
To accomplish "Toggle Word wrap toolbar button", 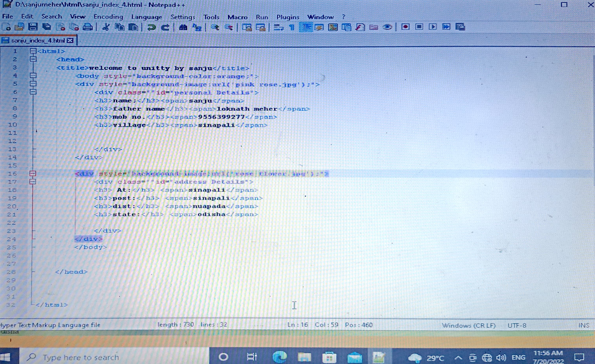I will 278,27.
